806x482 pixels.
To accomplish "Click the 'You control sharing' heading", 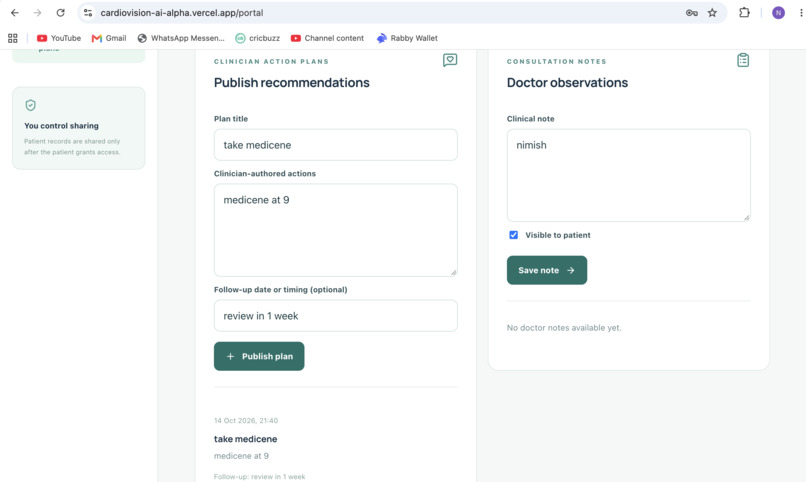I will [61, 126].
